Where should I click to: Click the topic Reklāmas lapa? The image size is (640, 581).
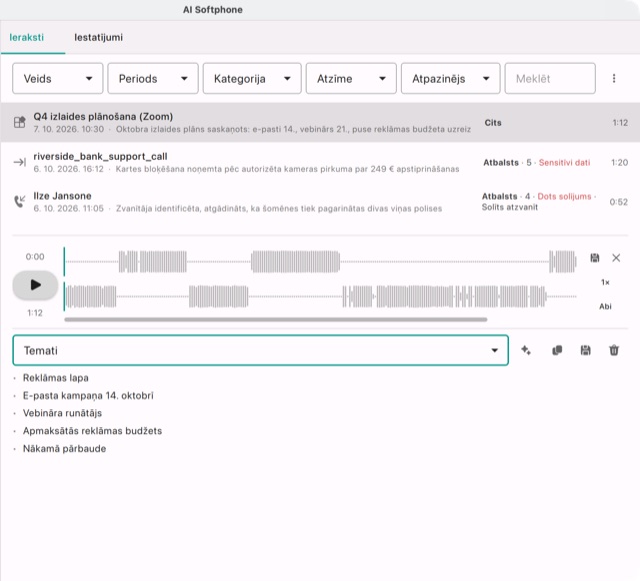[56, 378]
